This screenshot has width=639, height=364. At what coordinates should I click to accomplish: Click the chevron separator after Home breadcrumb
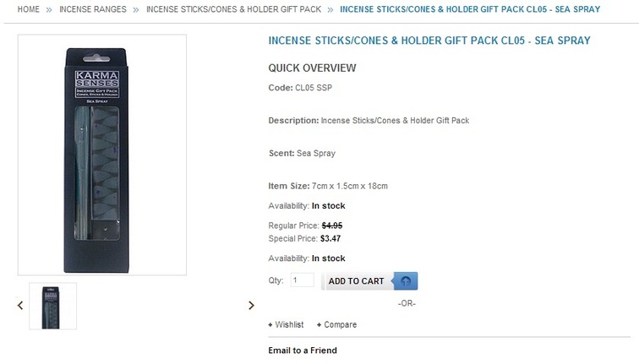(x=49, y=10)
